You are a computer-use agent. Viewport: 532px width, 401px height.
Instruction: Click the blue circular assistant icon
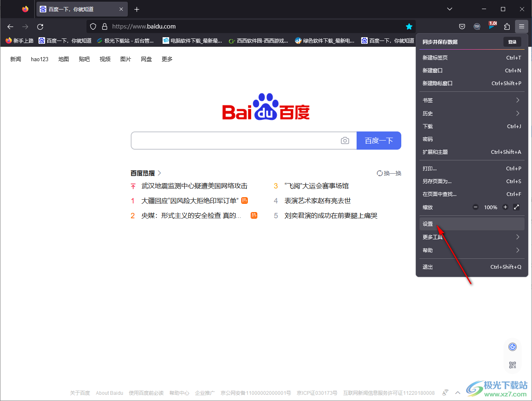tap(513, 347)
